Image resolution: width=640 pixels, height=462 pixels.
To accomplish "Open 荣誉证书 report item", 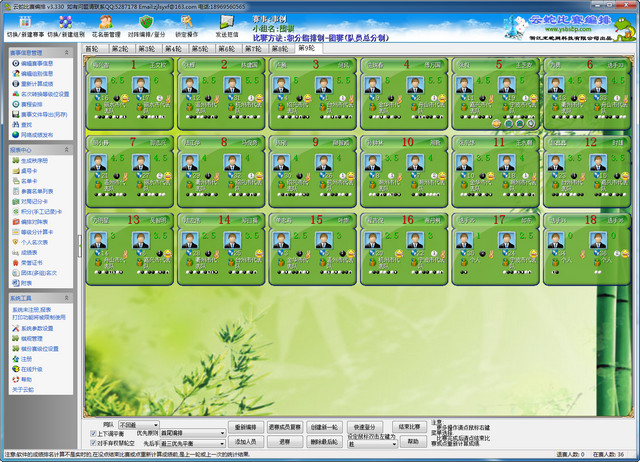I will coord(27,262).
